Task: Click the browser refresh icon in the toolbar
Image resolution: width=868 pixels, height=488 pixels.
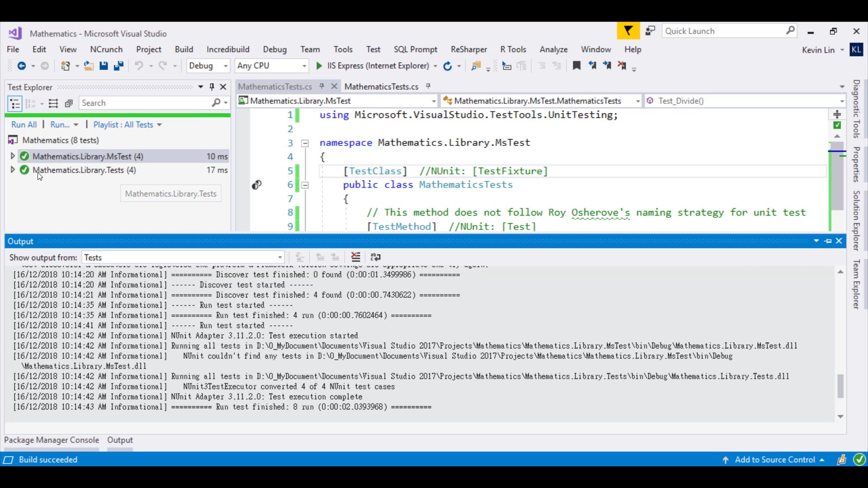Action: pyautogui.click(x=447, y=66)
